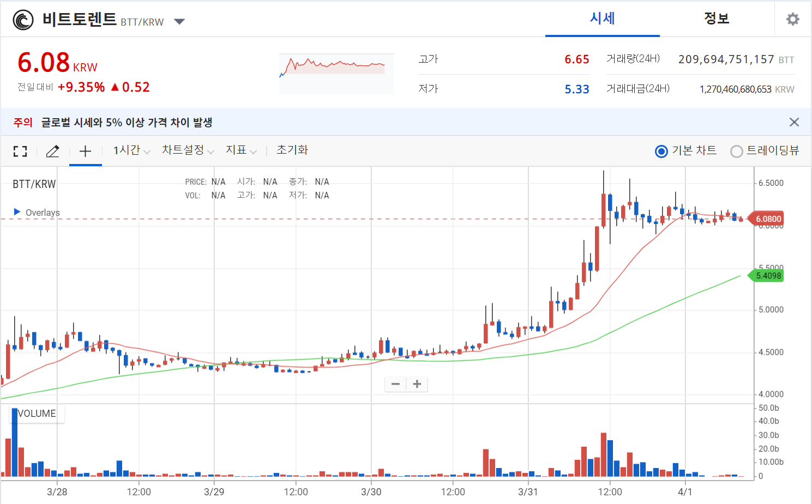Switch to the 시세 tab
The width and height of the screenshot is (812, 504).
(x=603, y=19)
